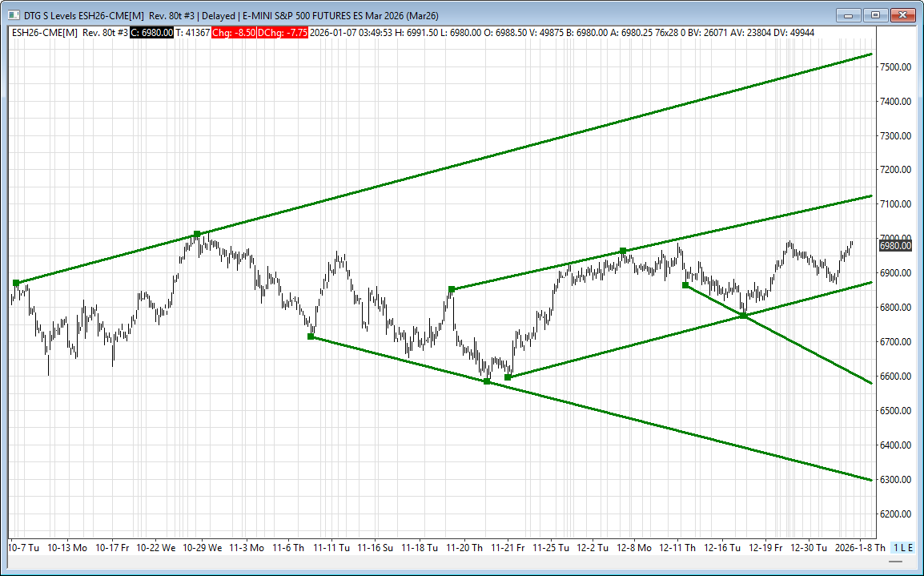Click the 10-29 We date label
This screenshot has width=924, height=576.
click(202, 548)
